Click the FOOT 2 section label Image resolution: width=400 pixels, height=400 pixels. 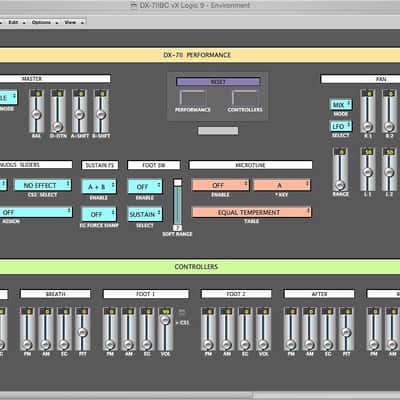pos(236,294)
